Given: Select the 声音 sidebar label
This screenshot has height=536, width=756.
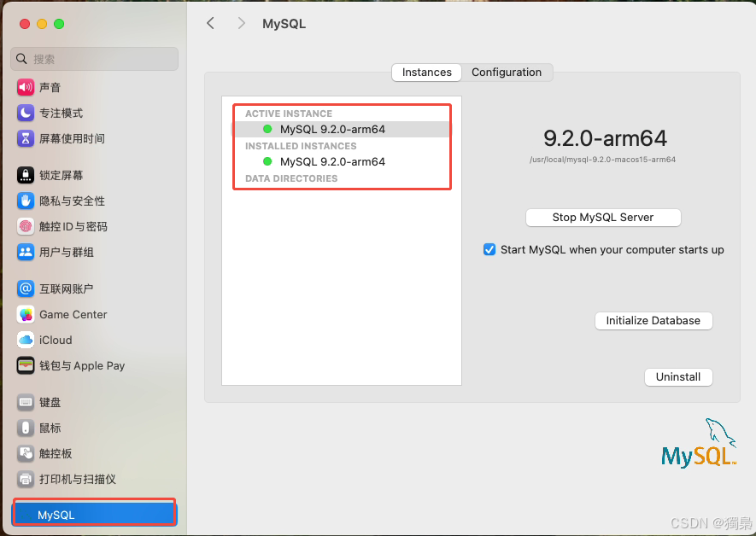Looking at the screenshot, I should pyautogui.click(x=50, y=87).
